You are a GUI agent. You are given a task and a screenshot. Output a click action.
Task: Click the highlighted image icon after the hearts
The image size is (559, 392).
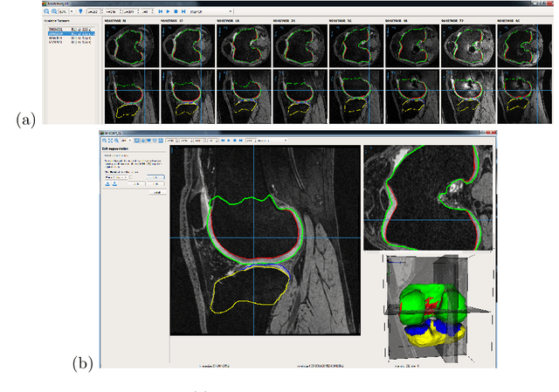(x=161, y=141)
